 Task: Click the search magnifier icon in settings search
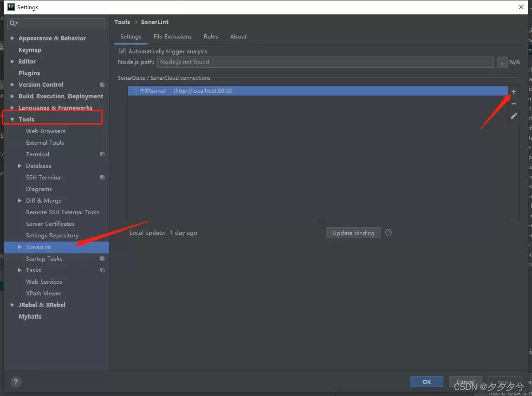(x=13, y=23)
